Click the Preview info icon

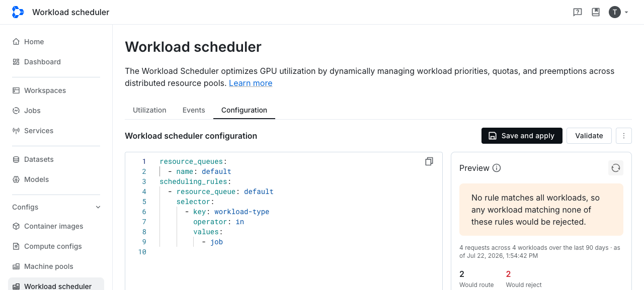(497, 168)
